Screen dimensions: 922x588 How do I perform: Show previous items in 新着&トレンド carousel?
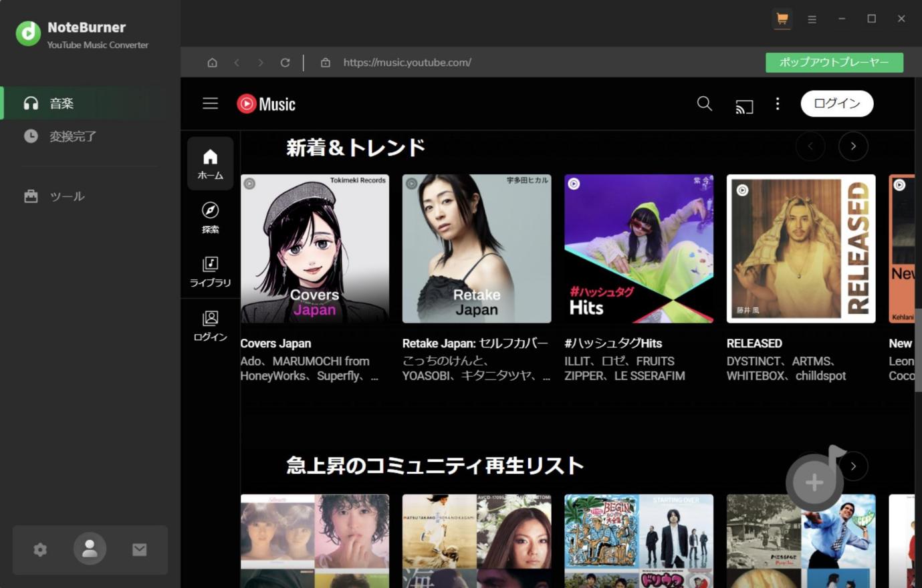tap(810, 146)
